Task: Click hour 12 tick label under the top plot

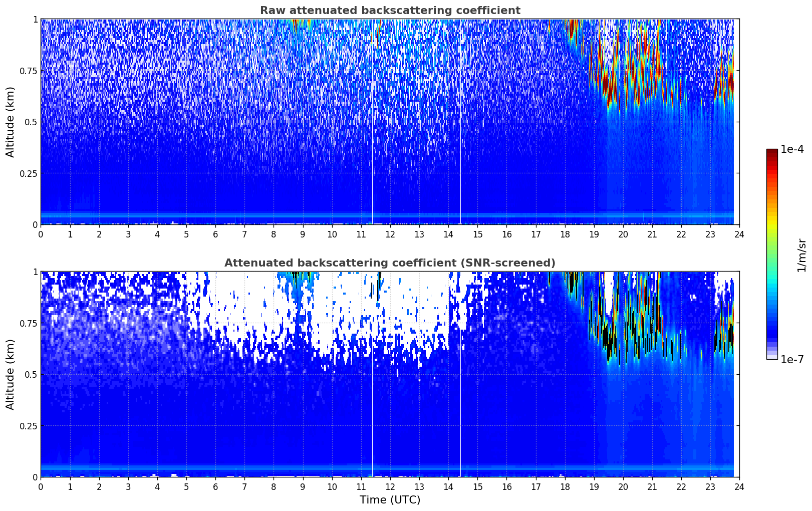Action: 390,234
